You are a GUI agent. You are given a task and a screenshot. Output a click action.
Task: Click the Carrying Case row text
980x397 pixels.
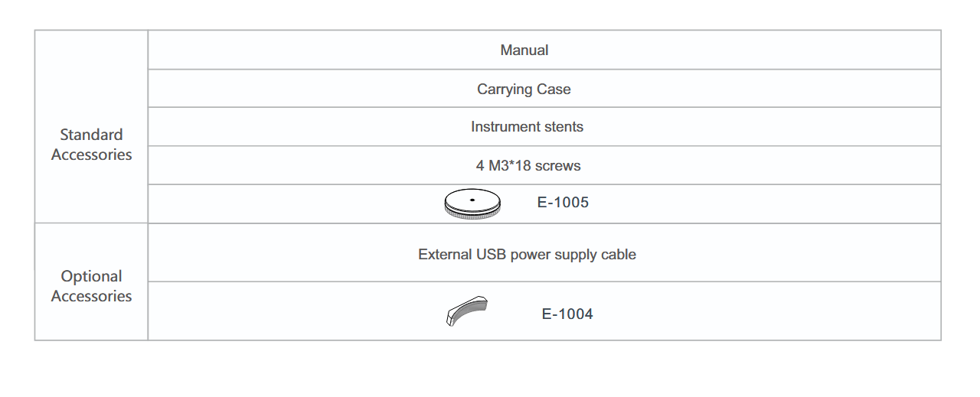point(524,89)
